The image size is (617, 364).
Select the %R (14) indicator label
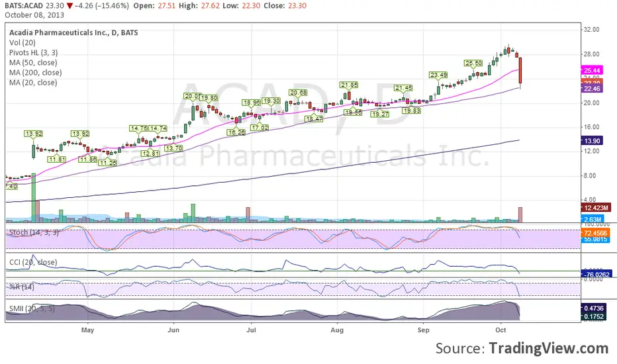pos(22,287)
